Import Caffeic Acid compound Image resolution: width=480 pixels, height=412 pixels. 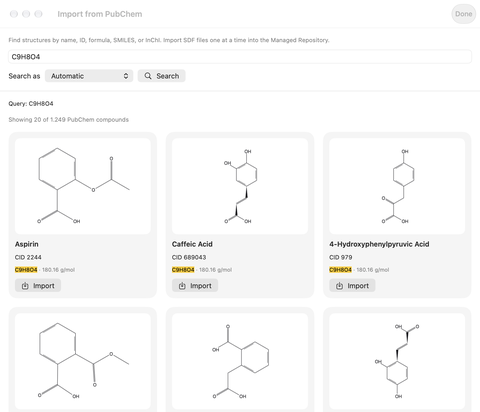pos(195,286)
